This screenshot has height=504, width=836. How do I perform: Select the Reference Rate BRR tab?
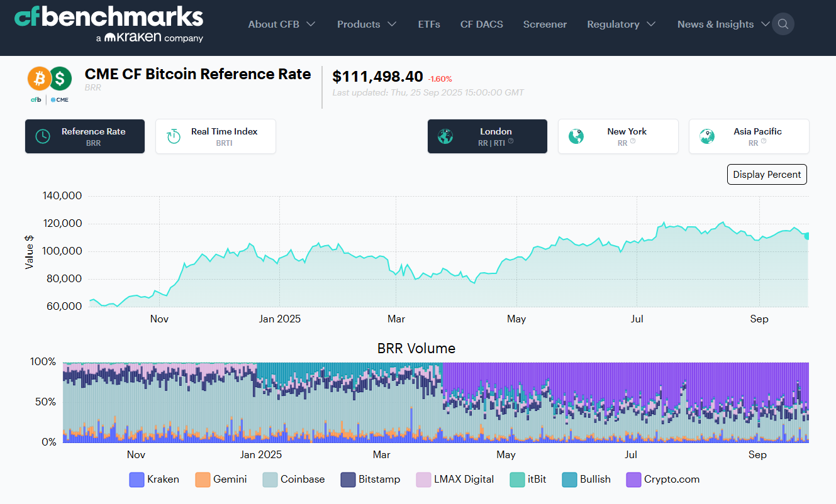point(85,136)
